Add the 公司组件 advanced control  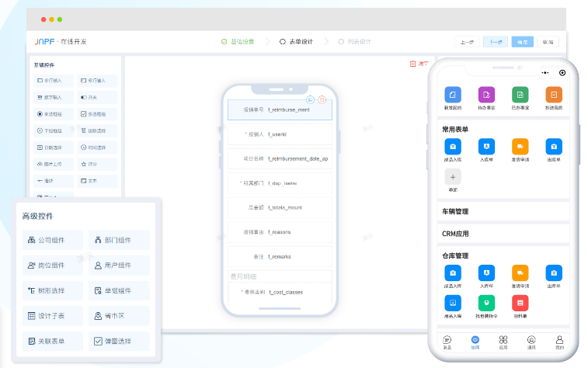[x=53, y=240]
